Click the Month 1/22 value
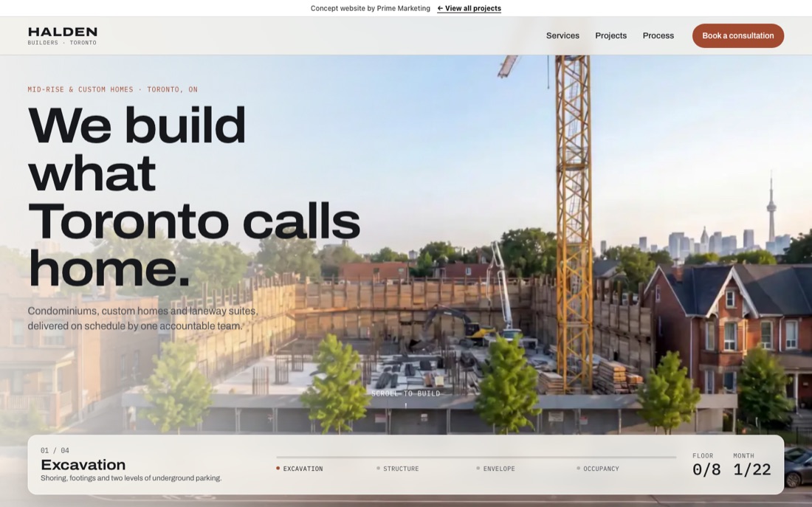Image resolution: width=812 pixels, height=507 pixels. click(752, 469)
